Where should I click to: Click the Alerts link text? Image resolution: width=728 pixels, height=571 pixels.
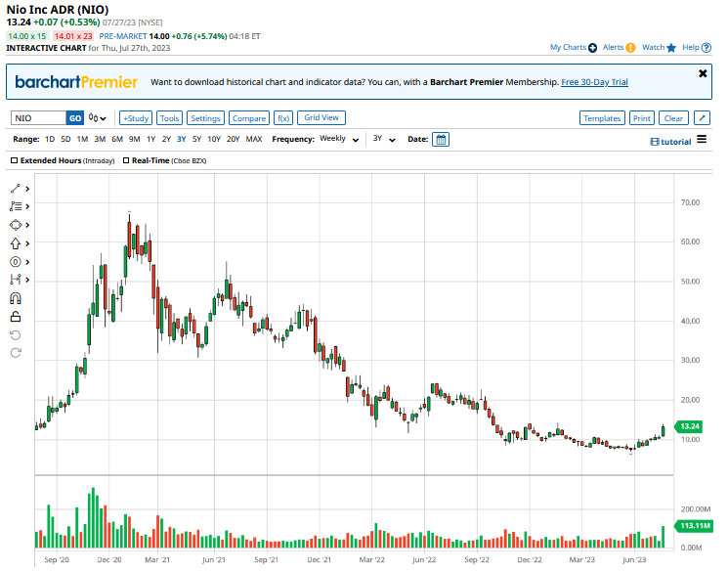[613, 47]
